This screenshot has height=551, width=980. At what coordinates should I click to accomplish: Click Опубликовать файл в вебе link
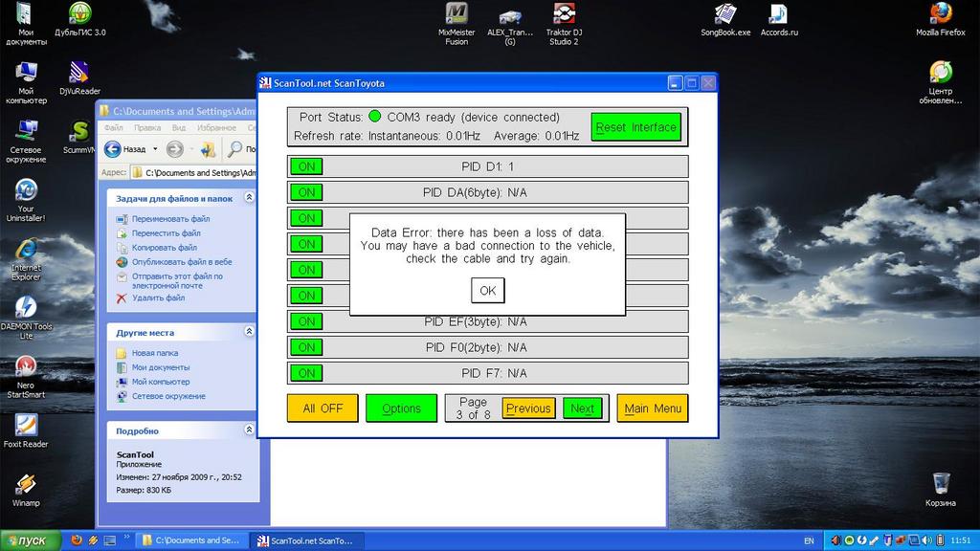[182, 262]
